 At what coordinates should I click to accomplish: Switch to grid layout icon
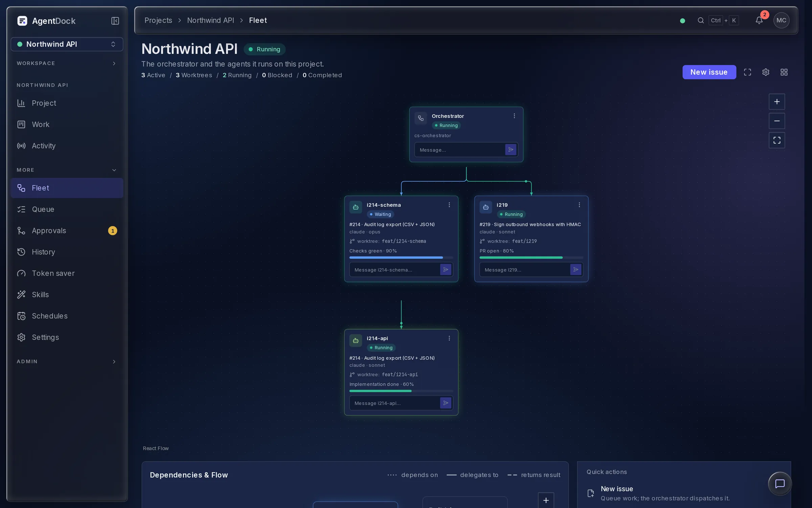coord(784,72)
